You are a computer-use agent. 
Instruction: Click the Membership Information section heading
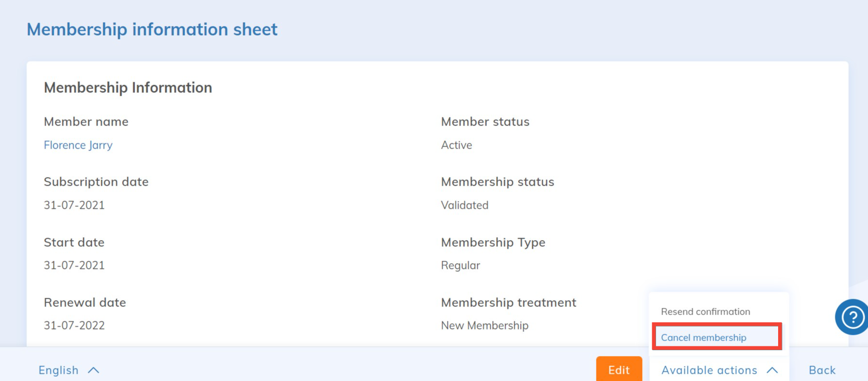128,88
